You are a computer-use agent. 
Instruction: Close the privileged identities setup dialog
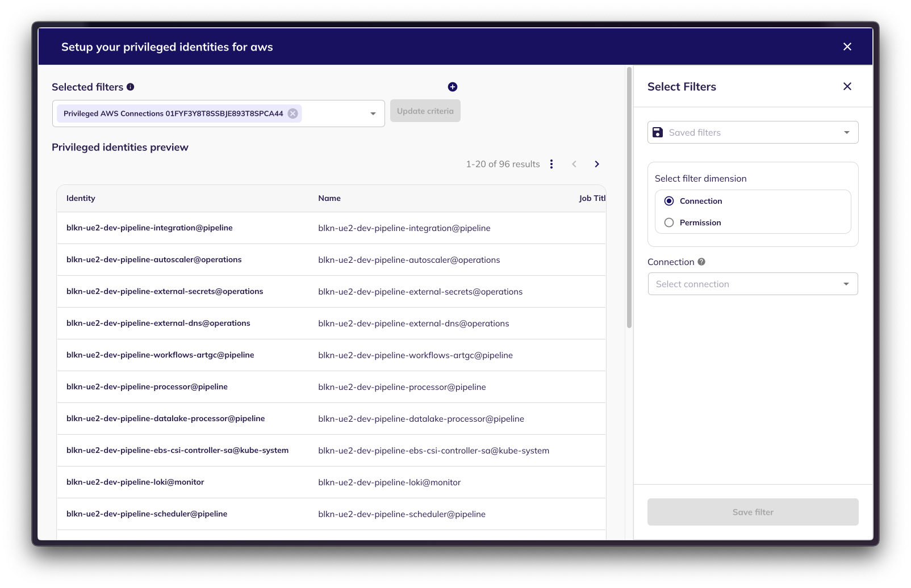pos(847,47)
